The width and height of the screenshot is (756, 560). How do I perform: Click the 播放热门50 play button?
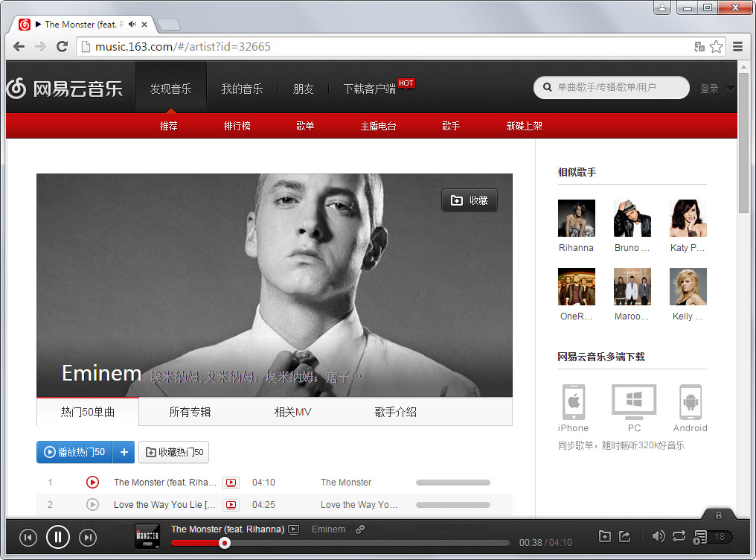(74, 452)
